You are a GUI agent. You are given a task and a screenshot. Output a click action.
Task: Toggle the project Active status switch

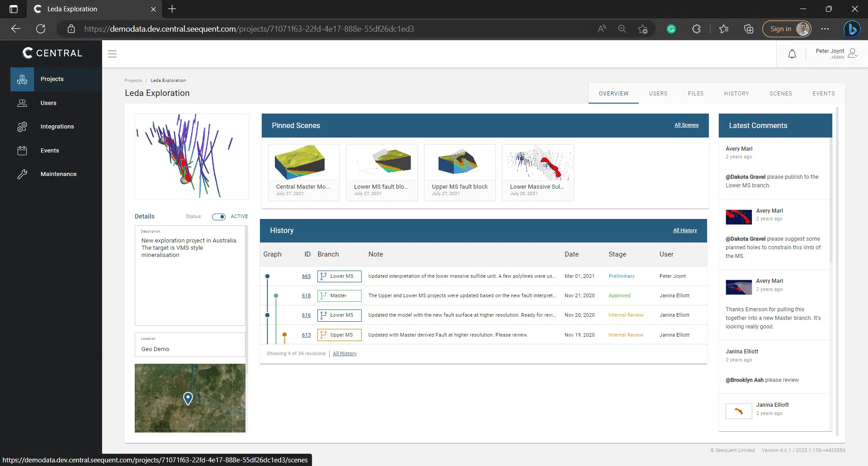[219, 217]
